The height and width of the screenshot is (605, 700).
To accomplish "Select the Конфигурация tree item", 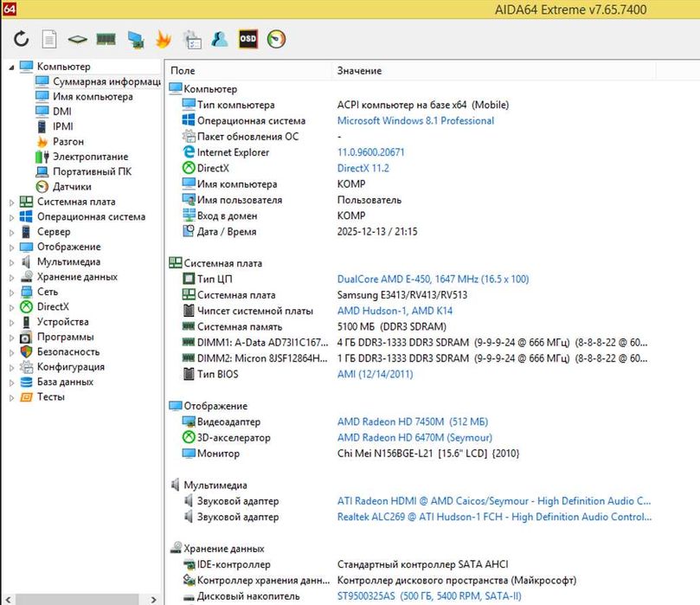I will coord(71,367).
